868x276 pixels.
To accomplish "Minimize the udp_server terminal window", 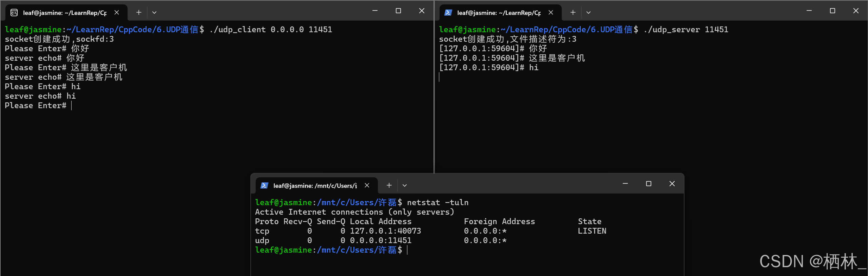I will tap(809, 11).
